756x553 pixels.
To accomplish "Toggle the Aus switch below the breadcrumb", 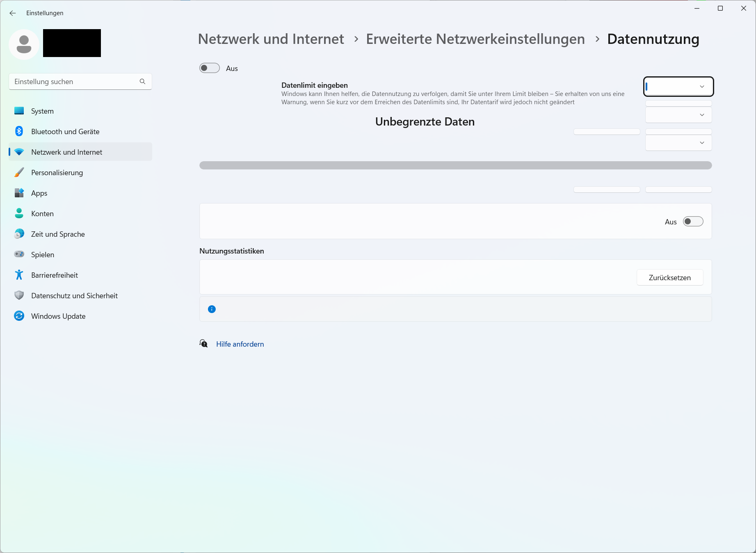I will 210,68.
